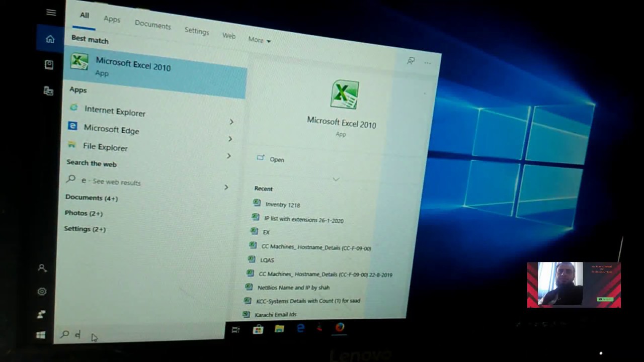Screen dimensions: 644x362
Task: Open the More dropdown filter
Action: pos(260,40)
